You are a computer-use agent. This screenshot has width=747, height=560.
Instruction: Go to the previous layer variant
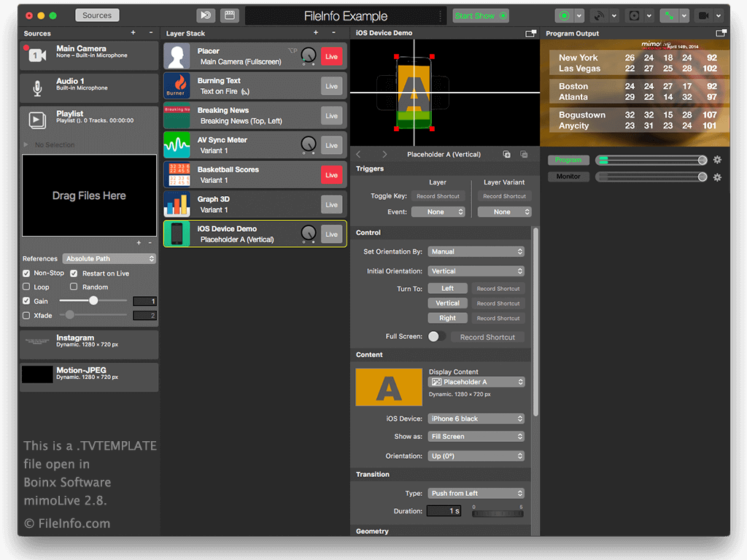tap(359, 155)
